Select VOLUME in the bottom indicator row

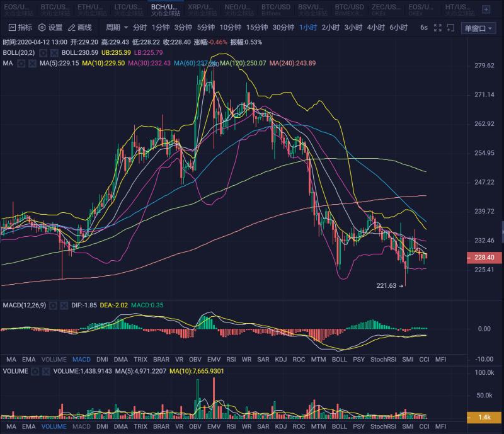(54, 427)
